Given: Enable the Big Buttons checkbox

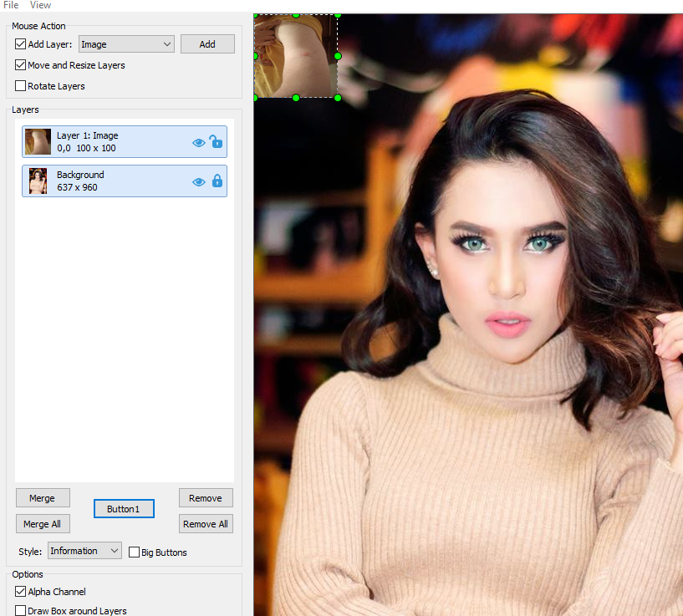Looking at the screenshot, I should 134,552.
